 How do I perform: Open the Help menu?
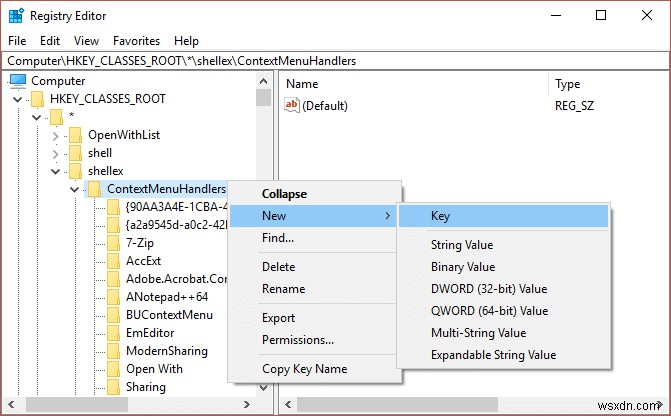[x=186, y=41]
